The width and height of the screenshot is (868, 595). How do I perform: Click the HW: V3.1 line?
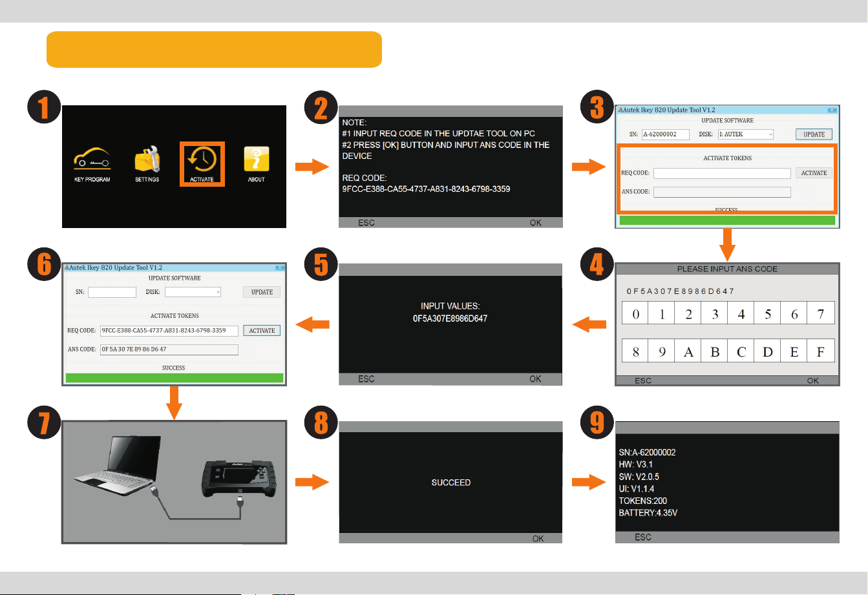point(637,465)
